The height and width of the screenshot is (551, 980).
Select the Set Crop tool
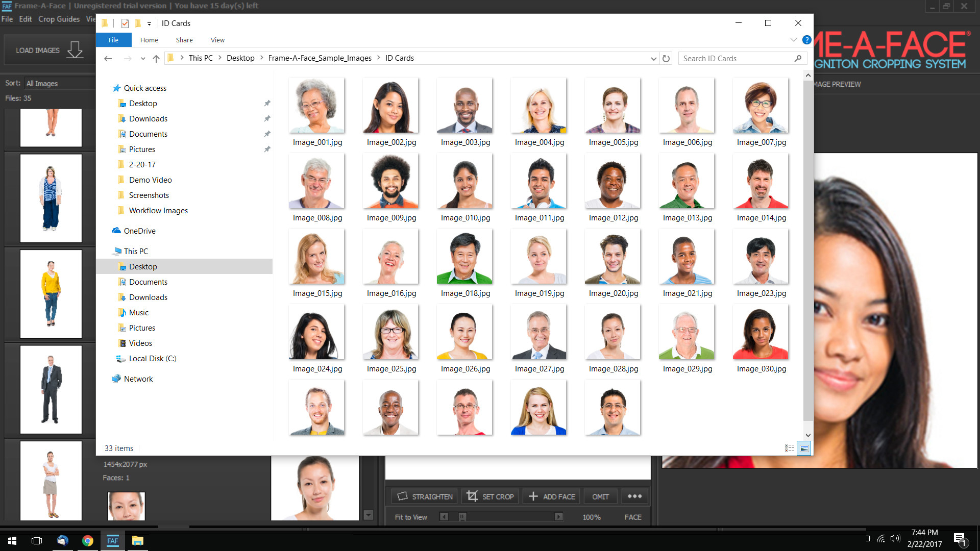point(490,496)
